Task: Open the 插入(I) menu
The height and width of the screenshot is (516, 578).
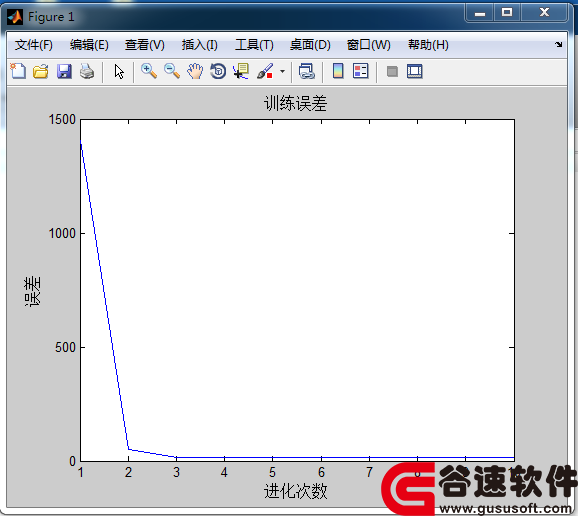Action: (x=199, y=45)
